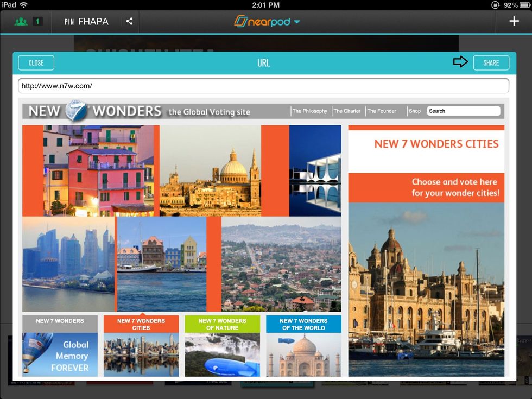The width and height of the screenshot is (532, 399).
Task: Tap the URL dialog title
Action: (x=264, y=63)
